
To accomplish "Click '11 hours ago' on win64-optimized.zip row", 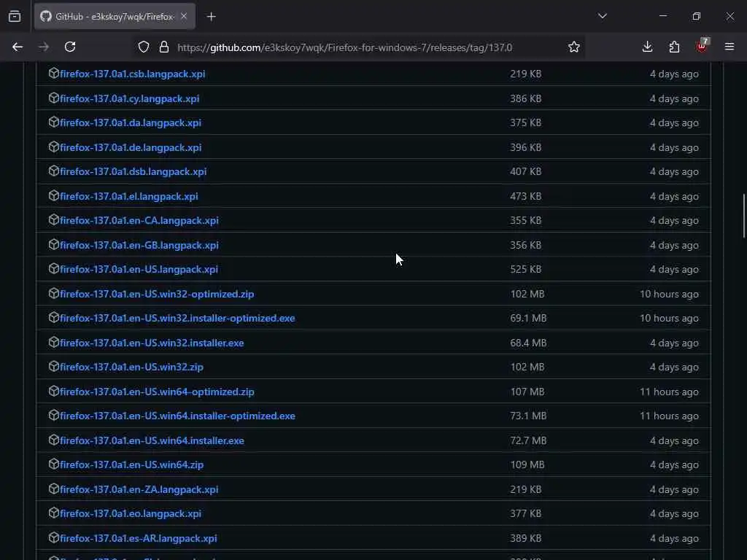I will pos(670,392).
